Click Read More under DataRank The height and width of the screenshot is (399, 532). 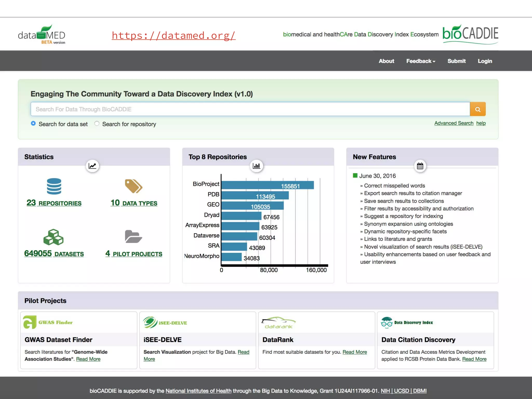pos(355,352)
